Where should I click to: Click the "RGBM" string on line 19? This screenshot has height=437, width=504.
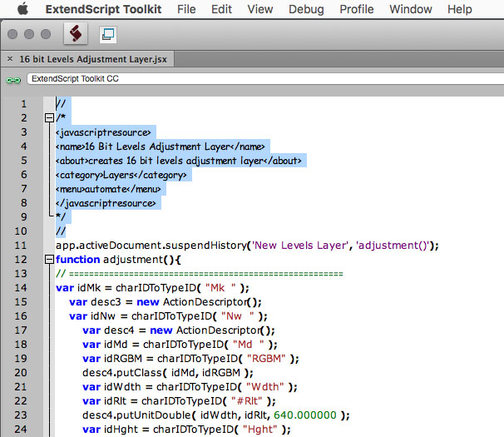[266, 359]
